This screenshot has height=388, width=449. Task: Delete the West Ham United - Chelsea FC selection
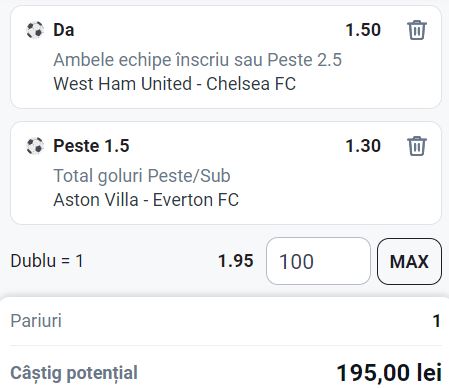417,30
